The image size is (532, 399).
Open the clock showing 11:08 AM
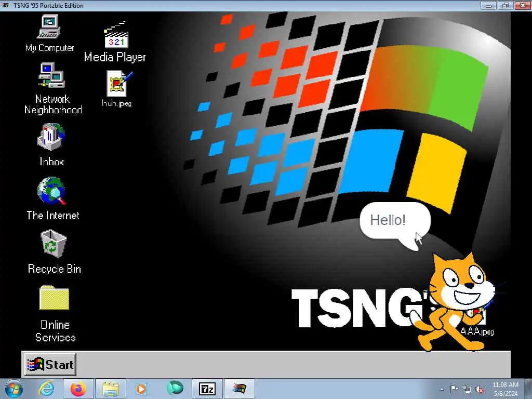pos(506,389)
